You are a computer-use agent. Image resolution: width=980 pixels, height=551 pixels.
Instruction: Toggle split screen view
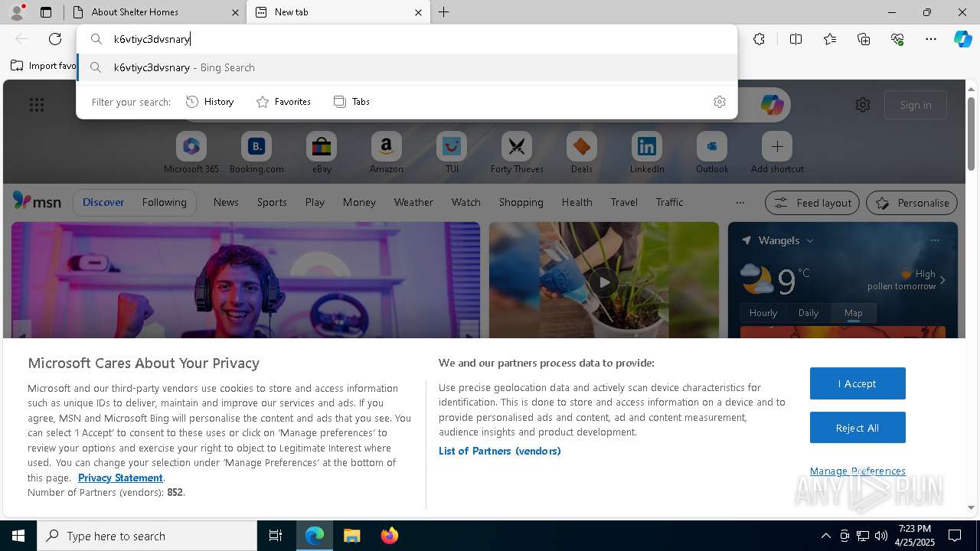click(795, 39)
